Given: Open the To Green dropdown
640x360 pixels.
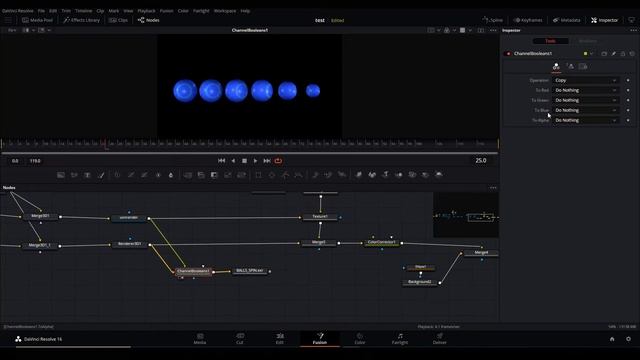Looking at the screenshot, I should tap(586, 100).
